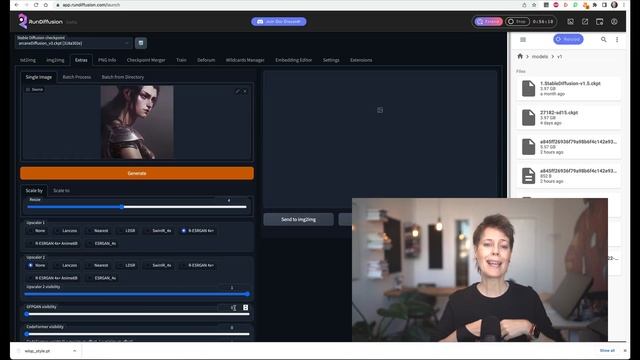Click Show all downloads link
Image resolution: width=640 pixels, height=360 pixels.
click(x=607, y=351)
